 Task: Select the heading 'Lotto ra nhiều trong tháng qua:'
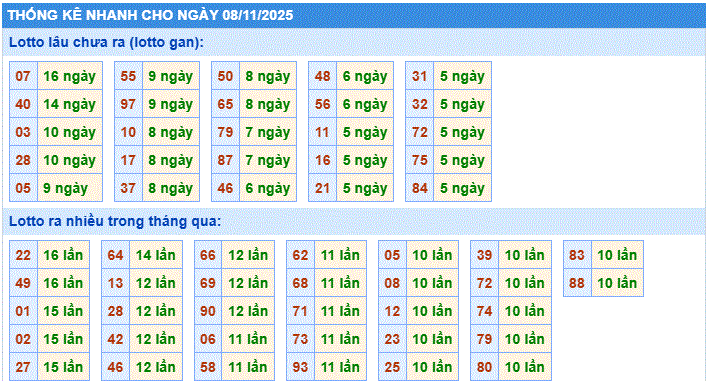(115, 221)
